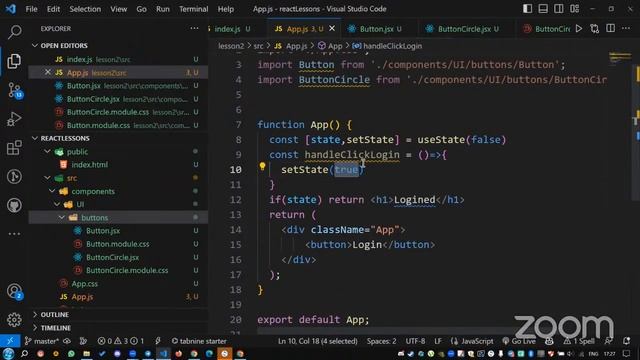
Task: Collapse the components folder
Action: (x=93, y=191)
